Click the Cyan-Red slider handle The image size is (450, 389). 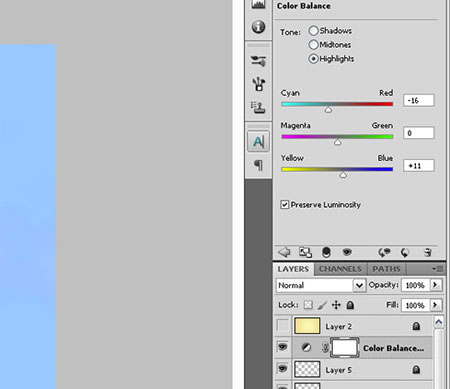328,110
